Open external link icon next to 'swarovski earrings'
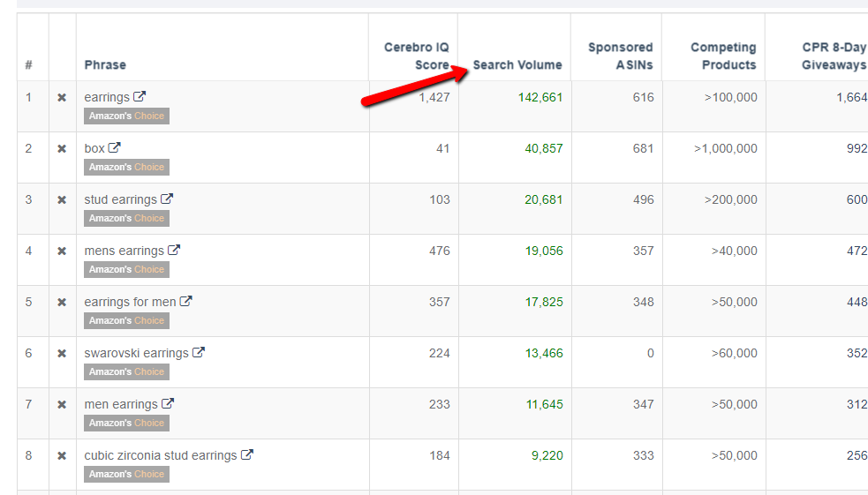This screenshot has width=868, height=495. tap(199, 352)
